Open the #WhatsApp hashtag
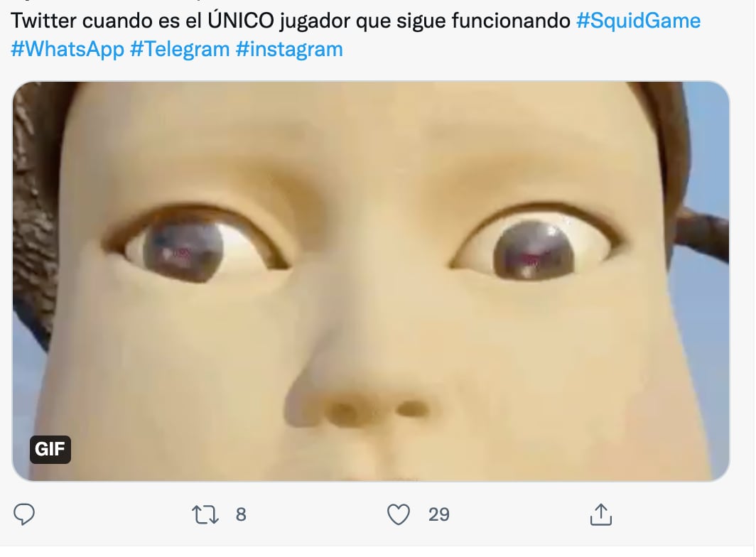756x557 pixels. pos(67,49)
